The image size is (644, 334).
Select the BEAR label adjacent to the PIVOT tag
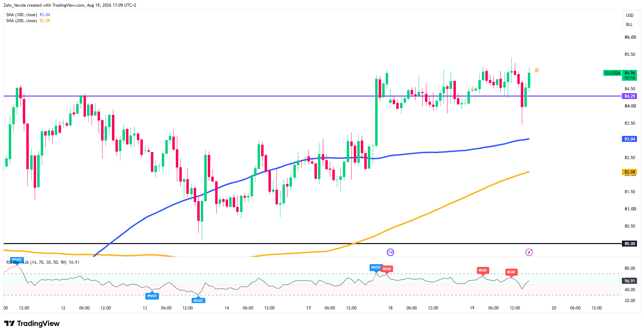(x=387, y=269)
